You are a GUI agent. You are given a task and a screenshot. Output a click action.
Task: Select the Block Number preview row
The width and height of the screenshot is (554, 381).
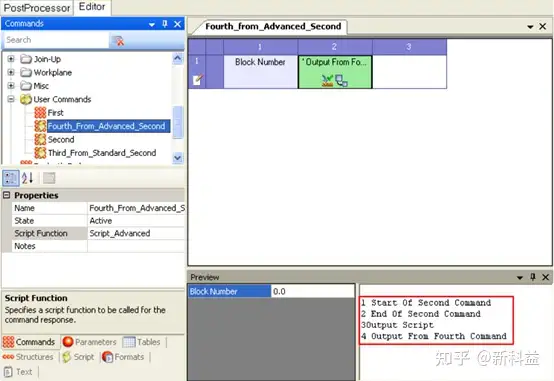point(229,291)
